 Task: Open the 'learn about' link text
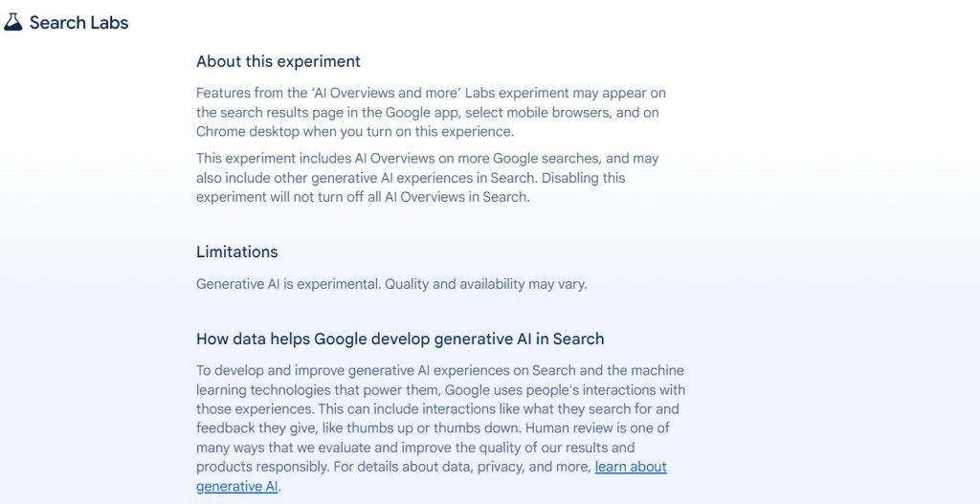[631, 467]
